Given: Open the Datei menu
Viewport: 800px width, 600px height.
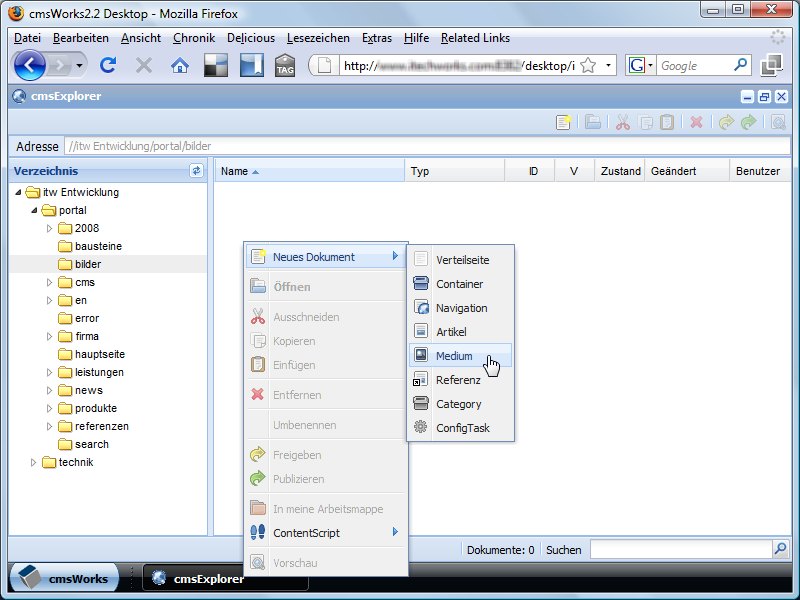Looking at the screenshot, I should click(28, 38).
